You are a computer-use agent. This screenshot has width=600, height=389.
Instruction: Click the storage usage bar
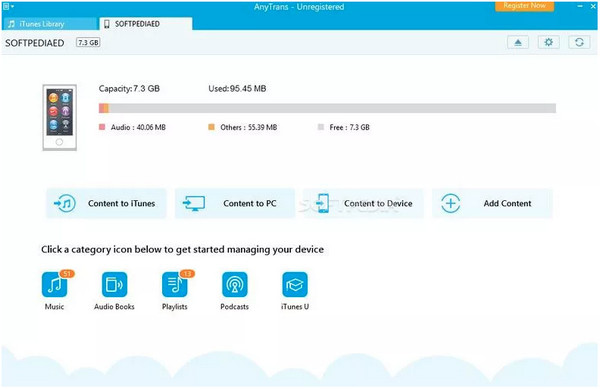coord(327,108)
